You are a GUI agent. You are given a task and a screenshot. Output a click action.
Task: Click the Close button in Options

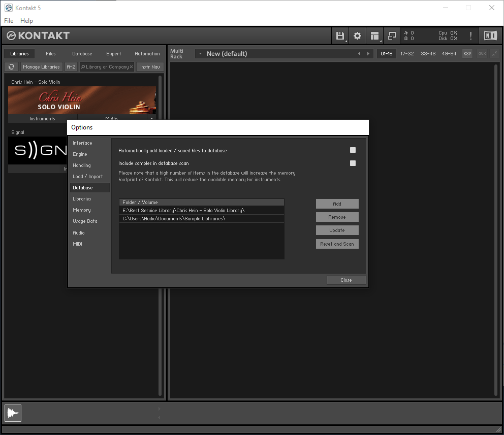coord(346,280)
